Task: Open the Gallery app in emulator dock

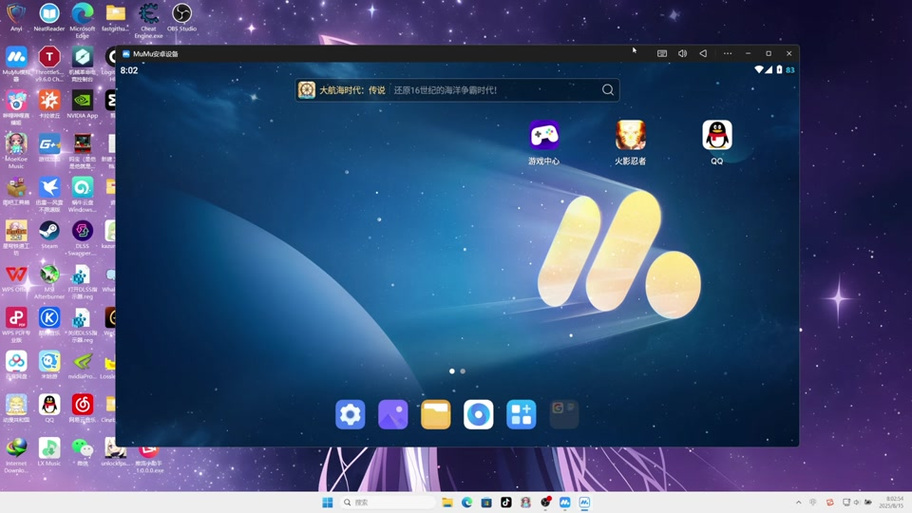Action: point(393,414)
